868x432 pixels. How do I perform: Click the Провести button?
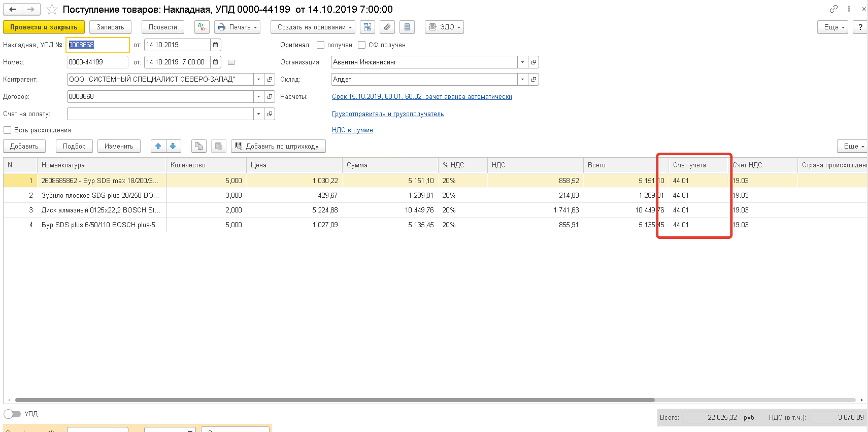[163, 27]
